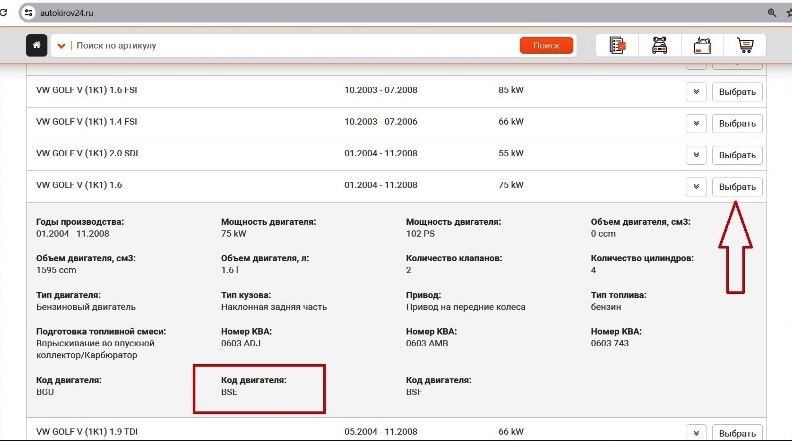Expand details for GOLF V 1.9 TDI
The height and width of the screenshot is (441, 792).
coord(696,433)
